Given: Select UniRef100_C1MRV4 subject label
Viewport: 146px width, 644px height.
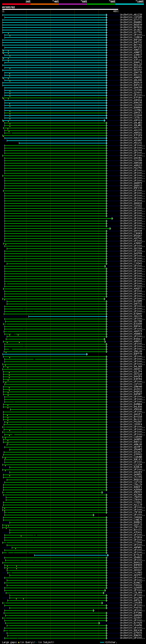Looking at the screenshot, I should tap(131, 37).
